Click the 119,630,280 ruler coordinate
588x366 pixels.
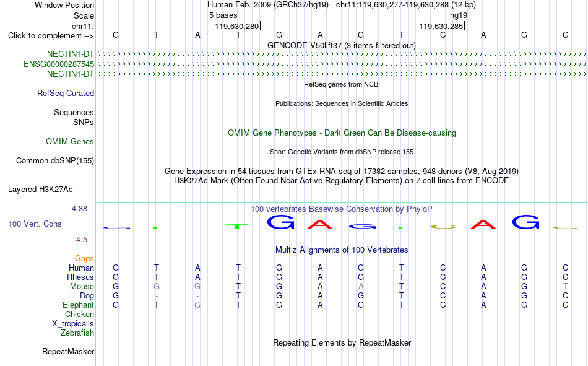point(236,26)
